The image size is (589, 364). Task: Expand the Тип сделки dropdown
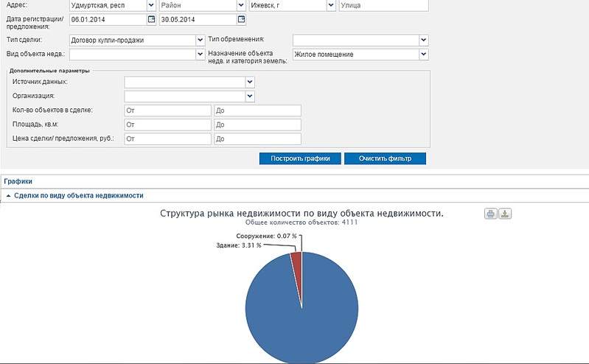pyautogui.click(x=201, y=40)
